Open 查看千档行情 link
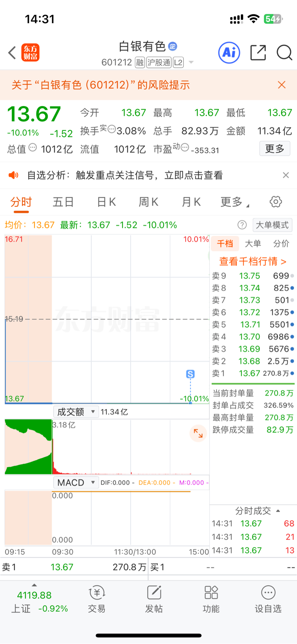 253,261
